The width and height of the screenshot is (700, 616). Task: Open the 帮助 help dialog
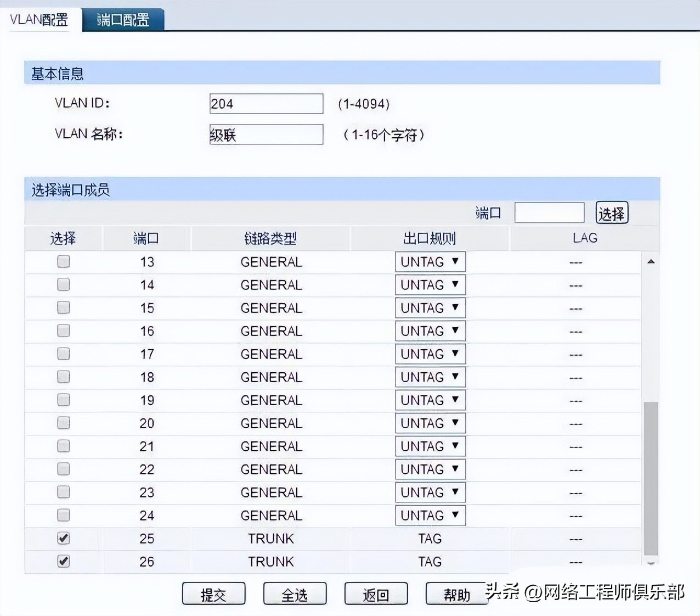coord(457,593)
